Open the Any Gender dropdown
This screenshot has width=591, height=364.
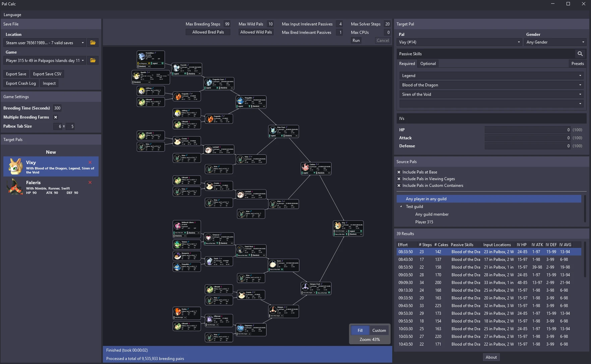[555, 42]
